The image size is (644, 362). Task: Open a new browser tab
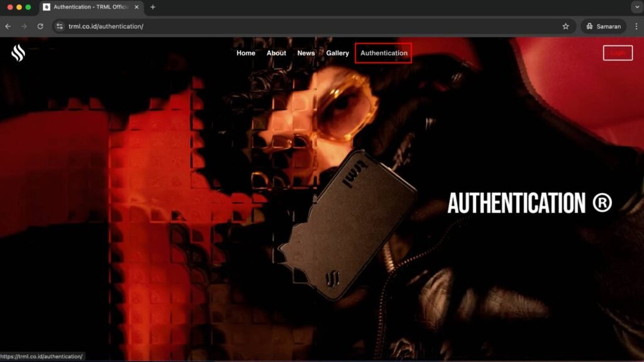pyautogui.click(x=153, y=7)
